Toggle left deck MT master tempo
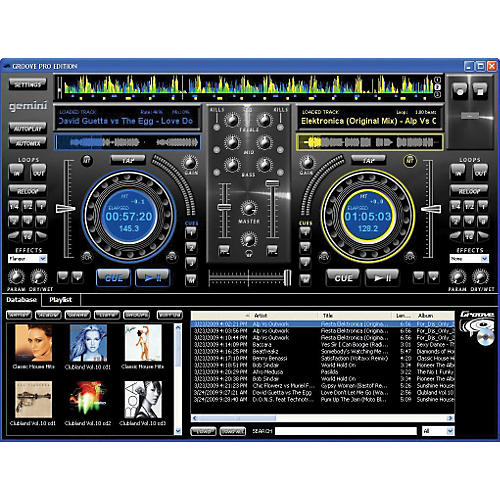The image size is (500, 500). (x=87, y=161)
